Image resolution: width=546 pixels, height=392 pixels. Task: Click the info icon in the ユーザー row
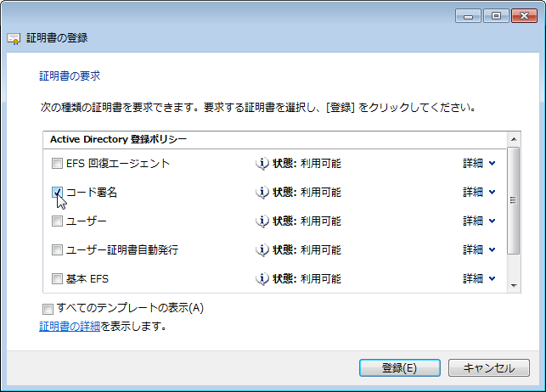(x=262, y=221)
